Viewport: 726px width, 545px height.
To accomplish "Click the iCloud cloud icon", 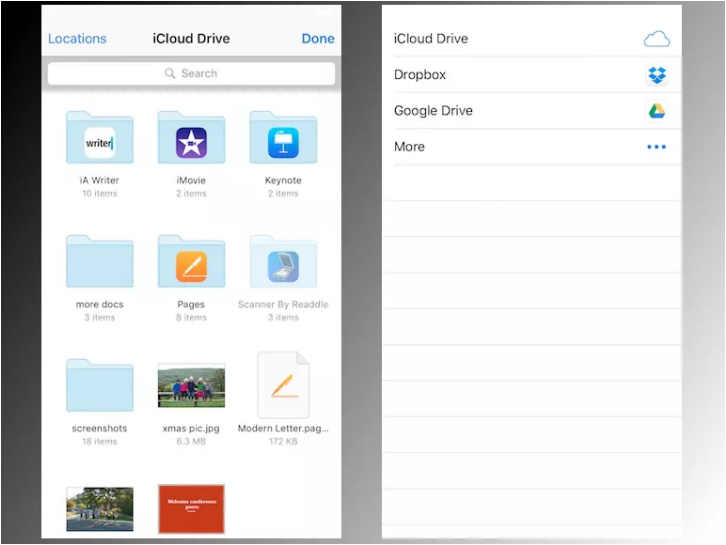I will coord(657,39).
